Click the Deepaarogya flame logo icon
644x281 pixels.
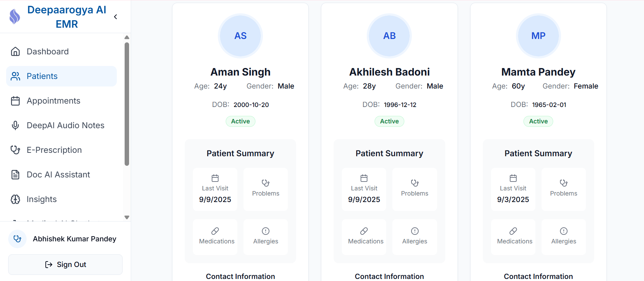(15, 16)
